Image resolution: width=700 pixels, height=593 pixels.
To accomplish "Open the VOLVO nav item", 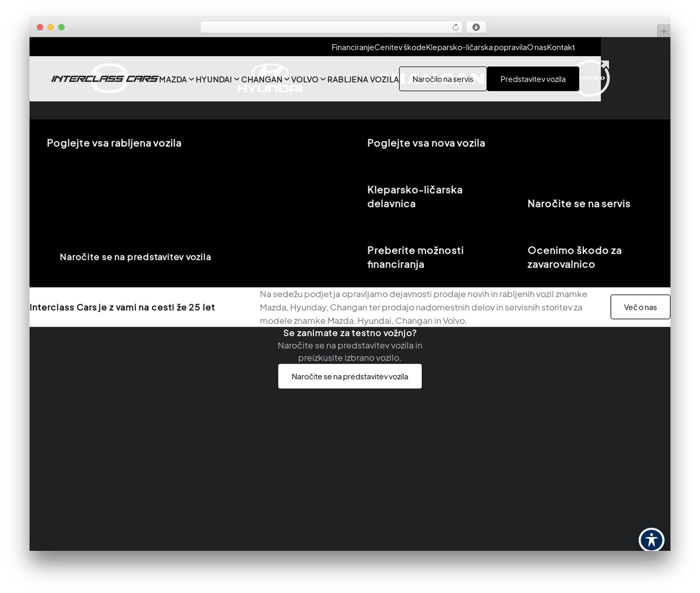I will coord(305,79).
